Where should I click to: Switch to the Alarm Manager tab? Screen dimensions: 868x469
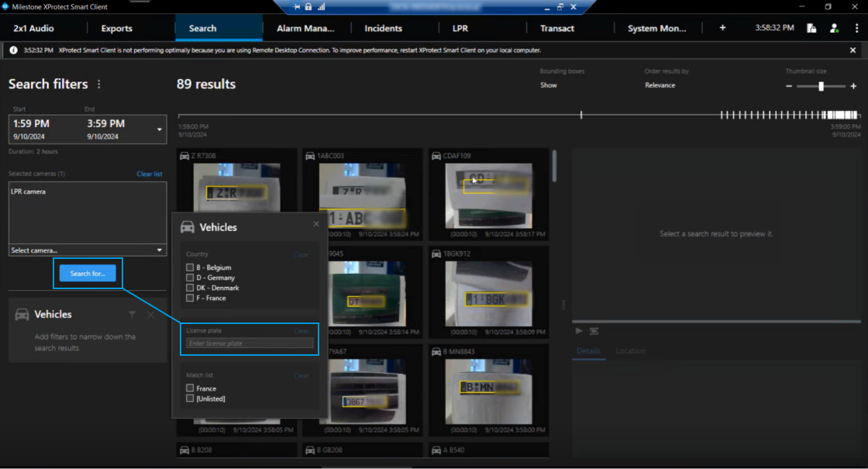[305, 28]
